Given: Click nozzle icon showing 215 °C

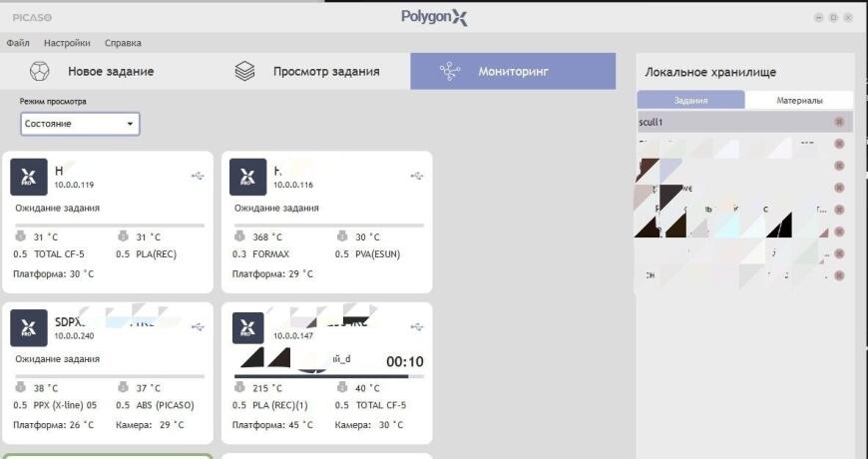Looking at the screenshot, I should 239,387.
